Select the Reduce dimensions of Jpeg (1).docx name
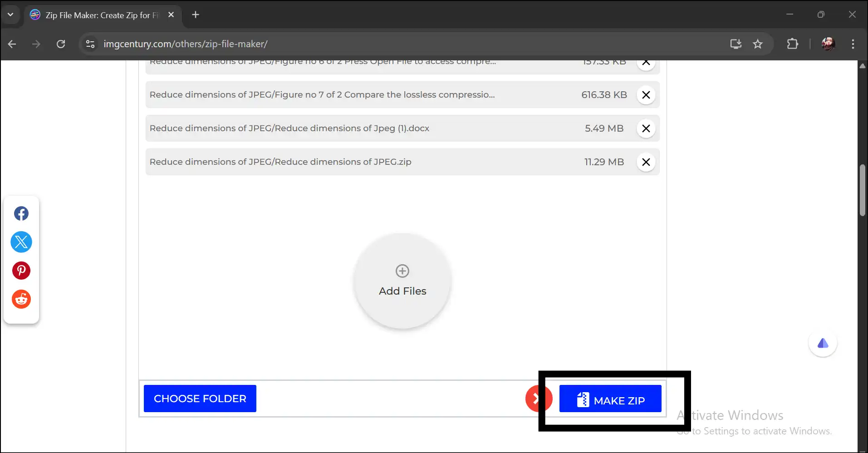The image size is (868, 453). (x=289, y=128)
